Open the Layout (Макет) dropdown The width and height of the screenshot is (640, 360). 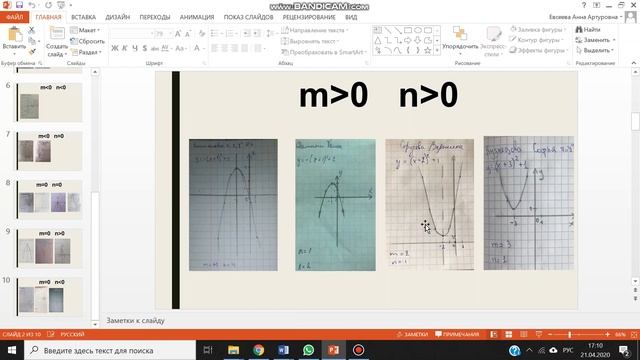(85, 30)
